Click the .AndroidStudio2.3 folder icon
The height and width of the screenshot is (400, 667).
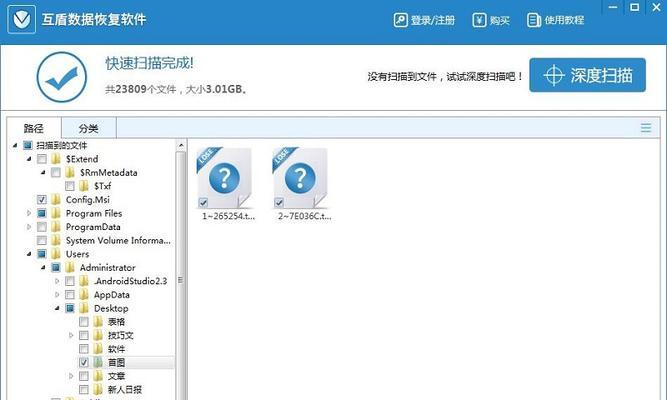(x=84, y=281)
